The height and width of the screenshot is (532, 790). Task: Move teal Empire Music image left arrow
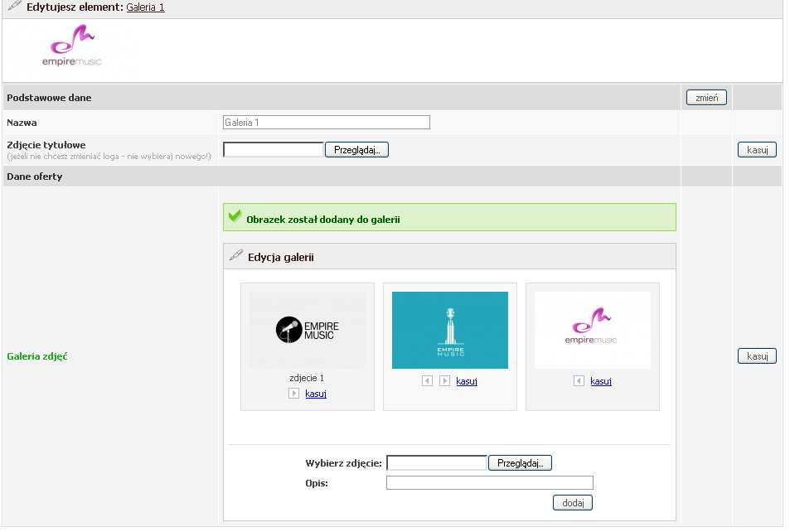point(427,381)
